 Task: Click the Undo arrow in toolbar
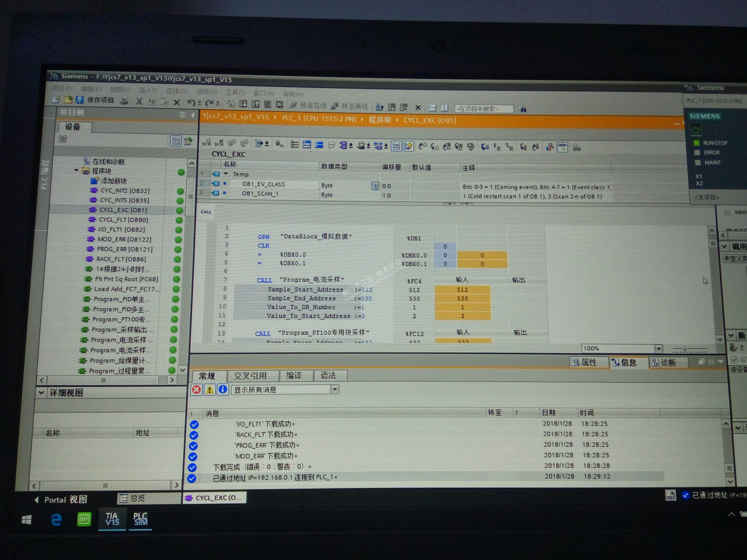pos(191,102)
